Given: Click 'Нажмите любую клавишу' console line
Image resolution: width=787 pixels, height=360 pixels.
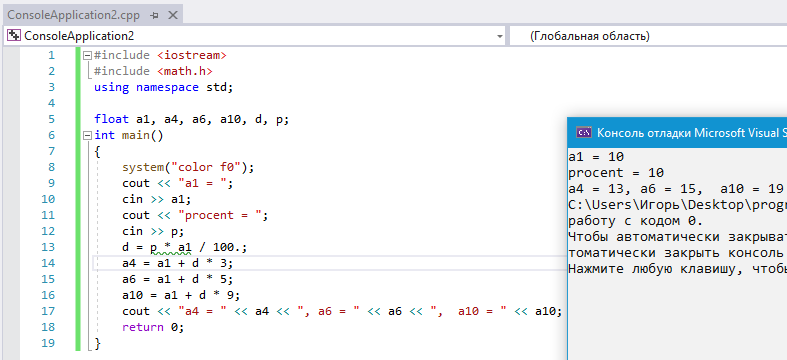Looking at the screenshot, I should tap(678, 269).
